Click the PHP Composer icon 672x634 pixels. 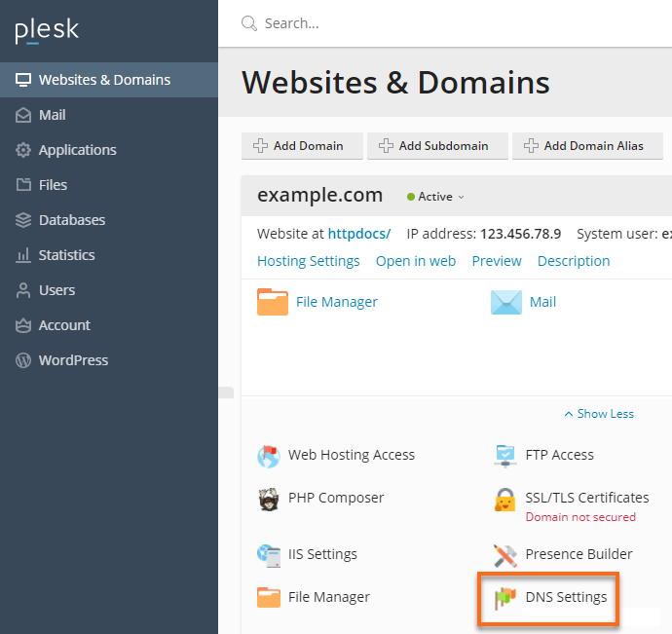pos(269,499)
